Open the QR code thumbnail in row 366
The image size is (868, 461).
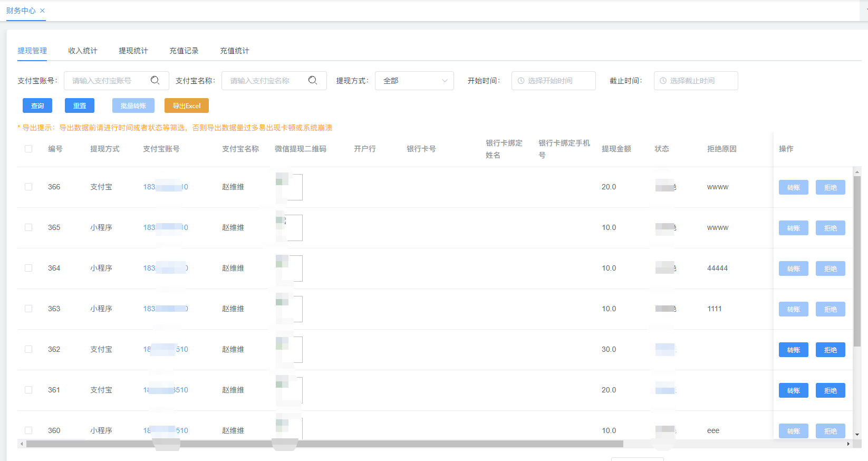tap(289, 187)
